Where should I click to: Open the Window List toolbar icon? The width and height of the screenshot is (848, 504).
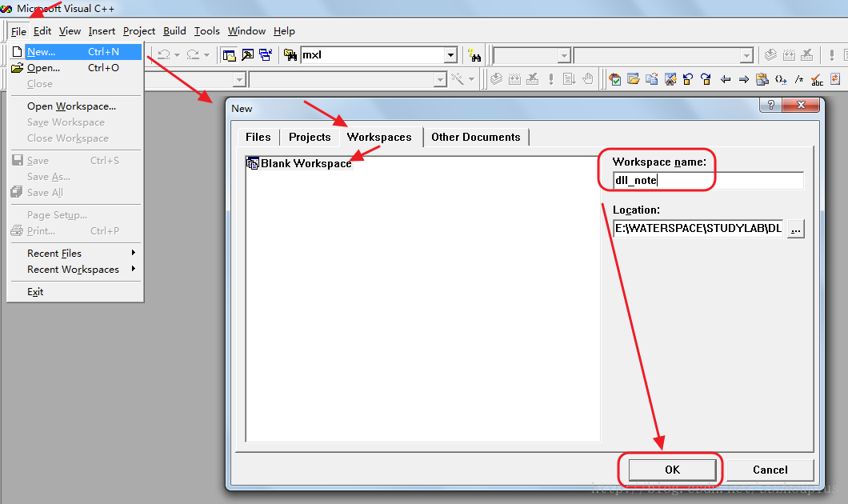pyautogui.click(x=266, y=55)
